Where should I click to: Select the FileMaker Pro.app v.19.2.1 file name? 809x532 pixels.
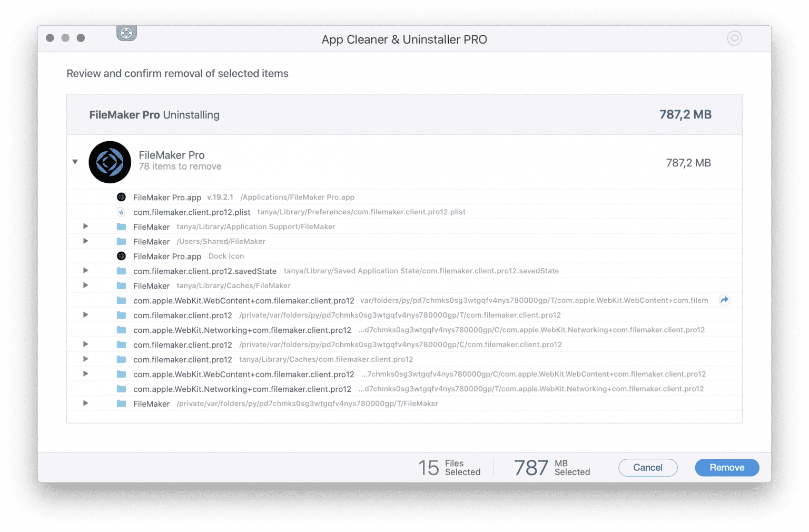[167, 198]
